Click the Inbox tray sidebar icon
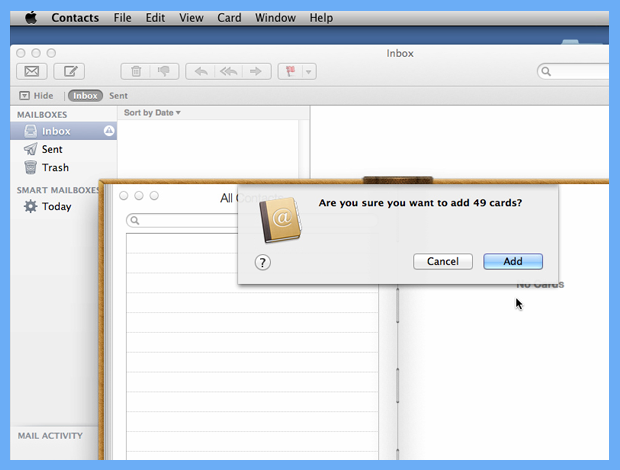 tap(30, 131)
